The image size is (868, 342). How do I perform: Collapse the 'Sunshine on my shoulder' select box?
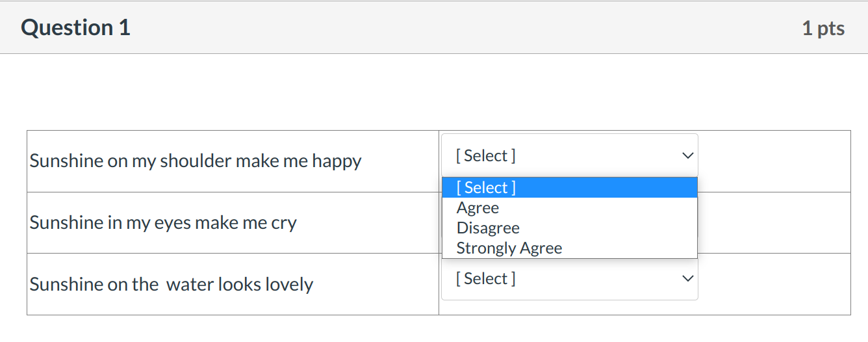click(569, 156)
